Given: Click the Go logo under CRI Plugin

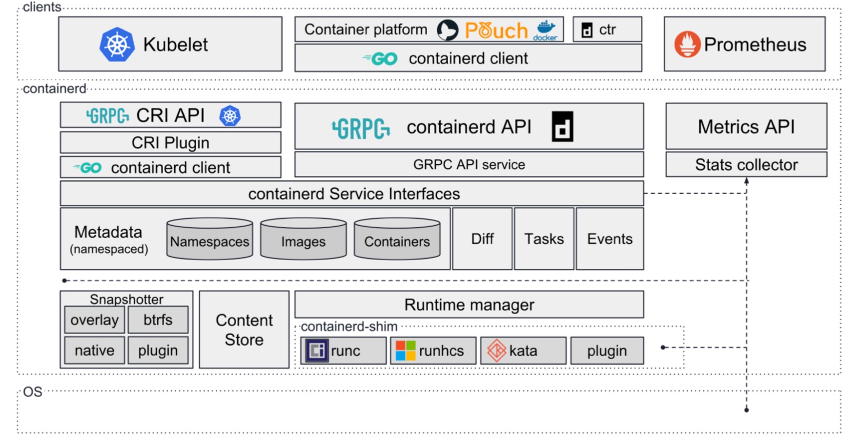Looking at the screenshot, I should tap(87, 168).
